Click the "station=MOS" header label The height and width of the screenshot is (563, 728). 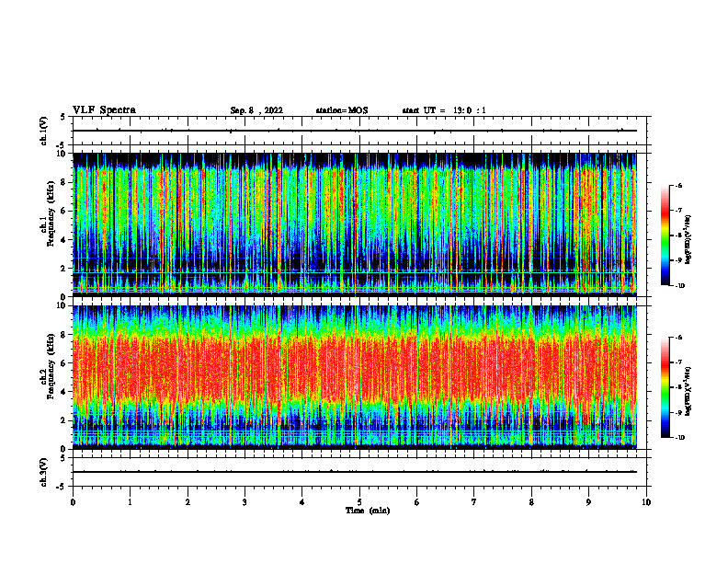pyautogui.click(x=342, y=110)
